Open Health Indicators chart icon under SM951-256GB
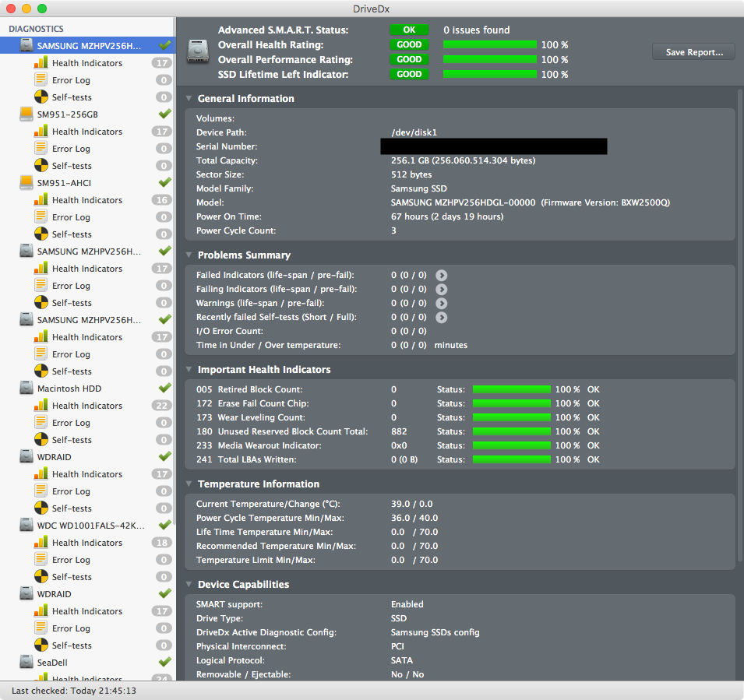The image size is (744, 700). coord(41,131)
